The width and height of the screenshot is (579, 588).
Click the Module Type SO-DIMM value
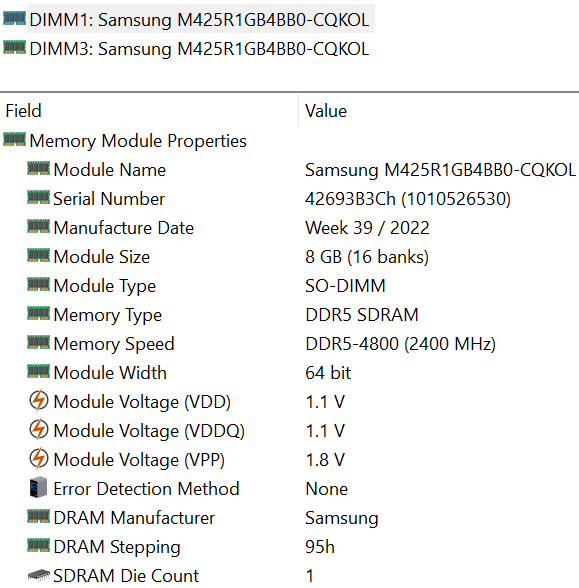pos(345,285)
